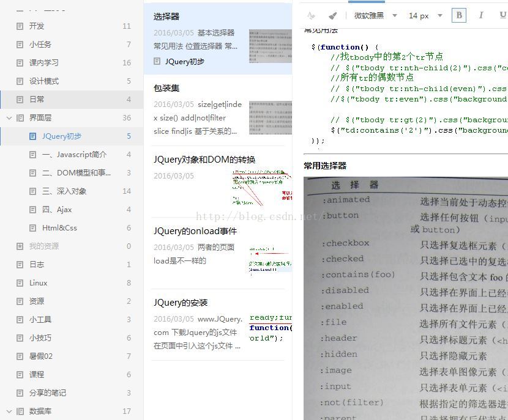Open Html&Css sub-notebook
Screen dimensions: 508x420
pyautogui.click(x=72, y=228)
